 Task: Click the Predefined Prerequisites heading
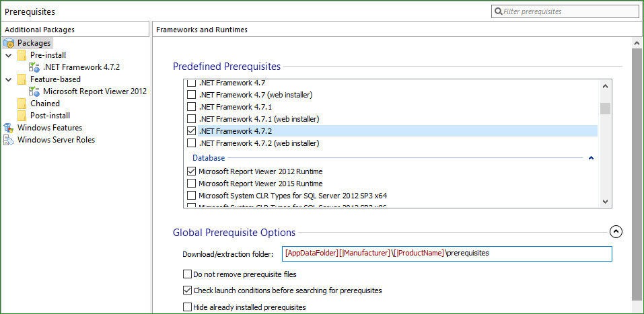tap(227, 67)
